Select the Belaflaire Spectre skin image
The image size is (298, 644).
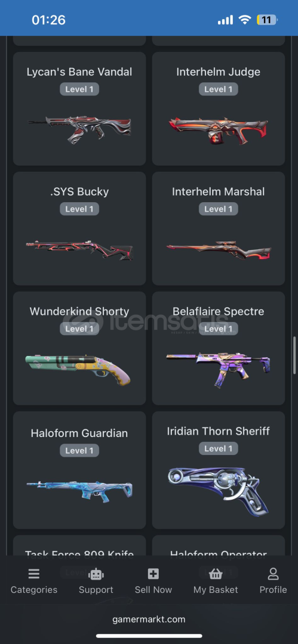(x=219, y=369)
